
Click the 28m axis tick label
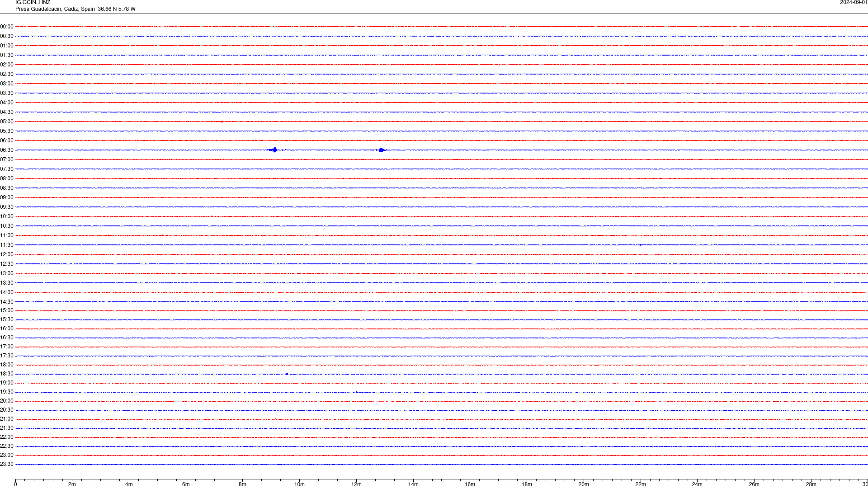pyautogui.click(x=811, y=484)
